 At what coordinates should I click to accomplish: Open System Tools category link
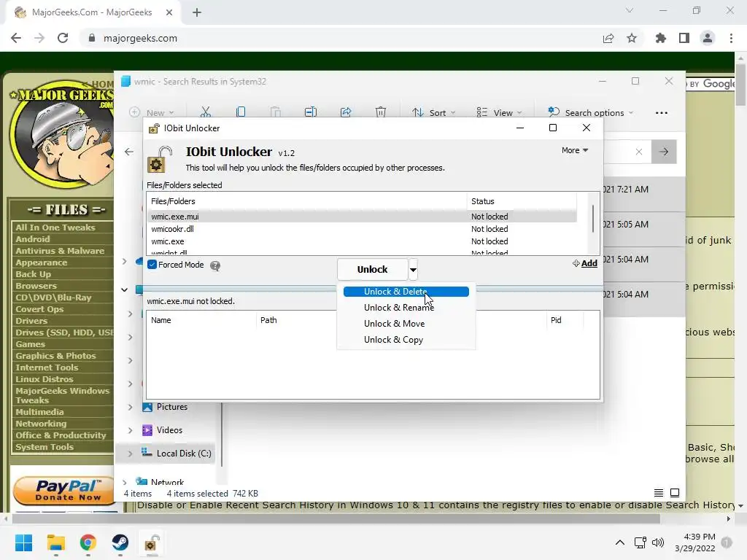(x=44, y=447)
